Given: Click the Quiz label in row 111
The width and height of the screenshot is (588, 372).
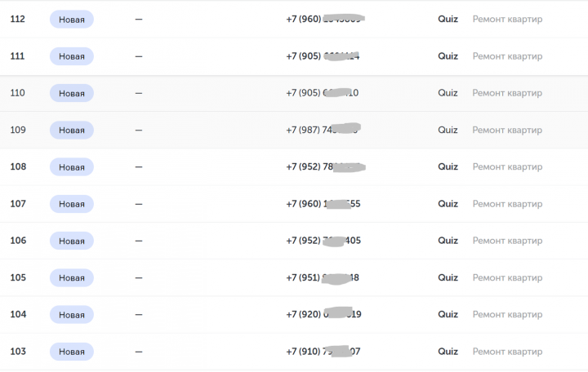Looking at the screenshot, I should pos(448,56).
